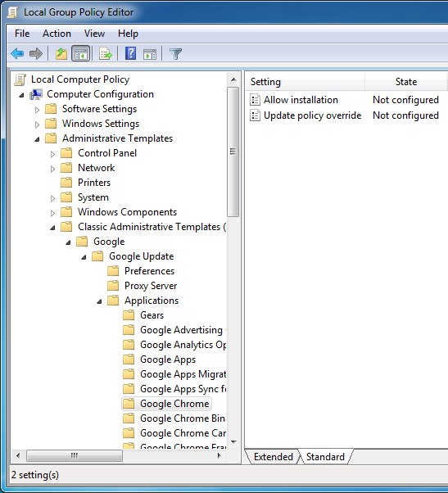Screen dimensions: 448x493
Task: Click the Gears folder icon
Action: pos(129,315)
